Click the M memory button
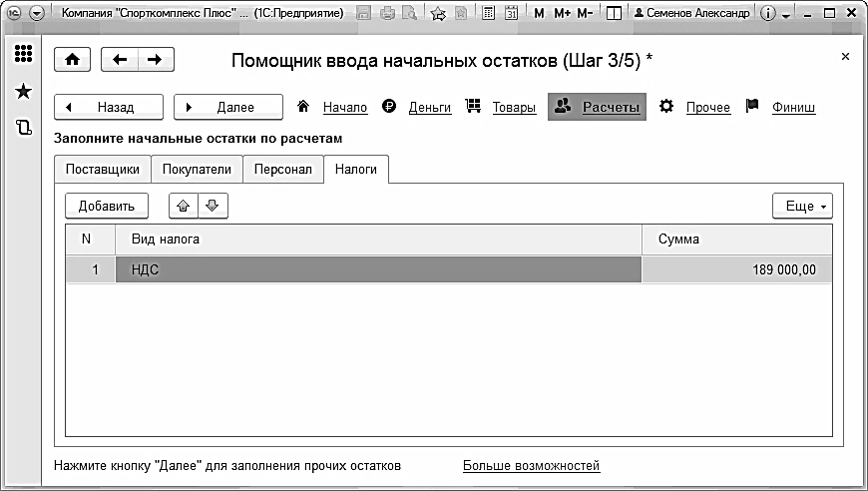Screen dimensions: 868x491 coord(539,13)
